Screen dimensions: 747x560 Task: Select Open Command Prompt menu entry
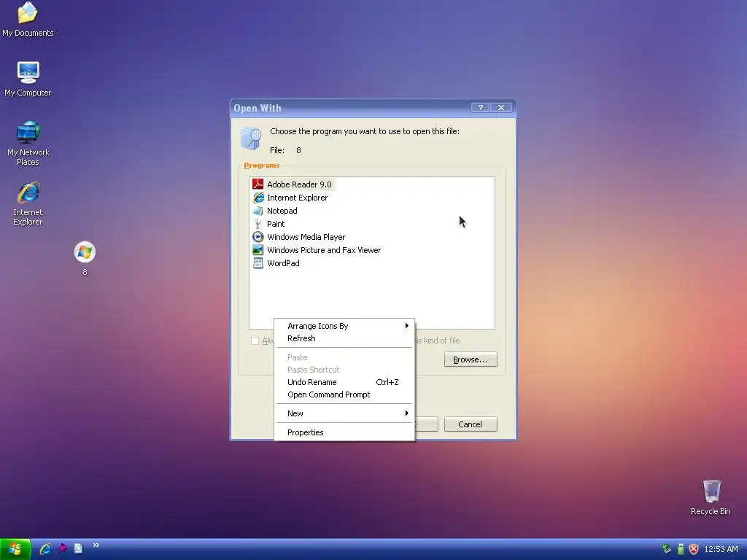[344, 394]
